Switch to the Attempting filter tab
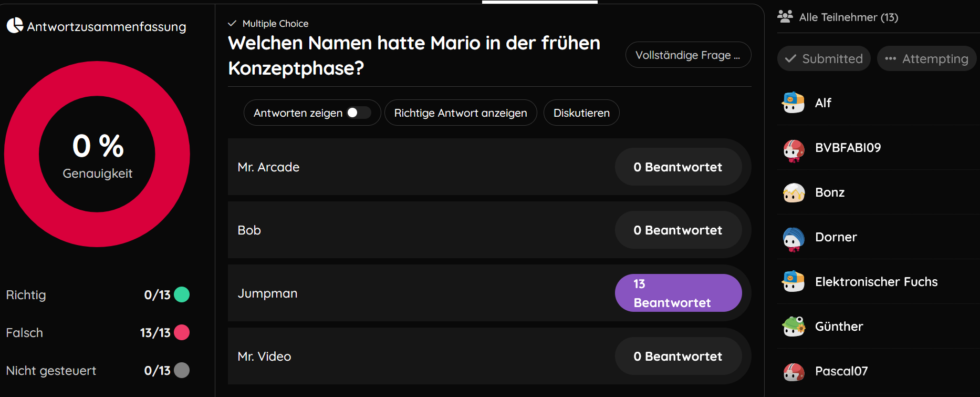 pyautogui.click(x=926, y=58)
